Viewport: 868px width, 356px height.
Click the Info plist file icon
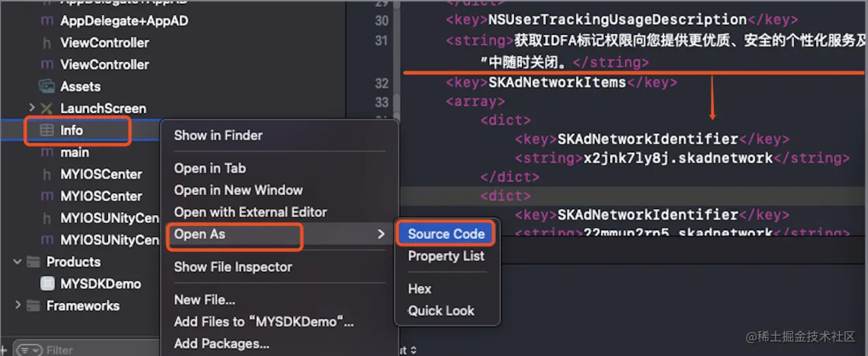click(x=47, y=130)
